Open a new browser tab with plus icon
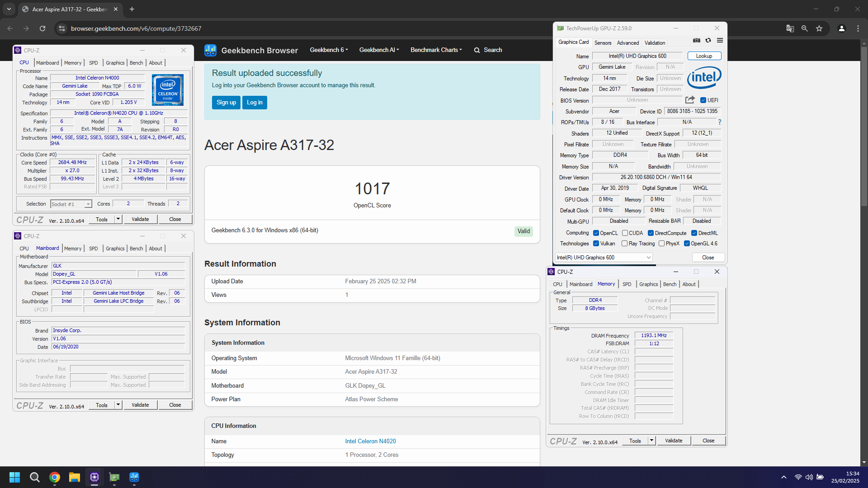The width and height of the screenshot is (868, 488). [x=132, y=9]
